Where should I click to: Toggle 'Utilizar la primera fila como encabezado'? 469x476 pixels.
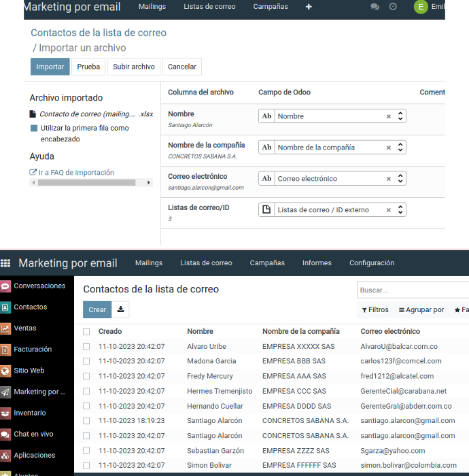(34, 128)
